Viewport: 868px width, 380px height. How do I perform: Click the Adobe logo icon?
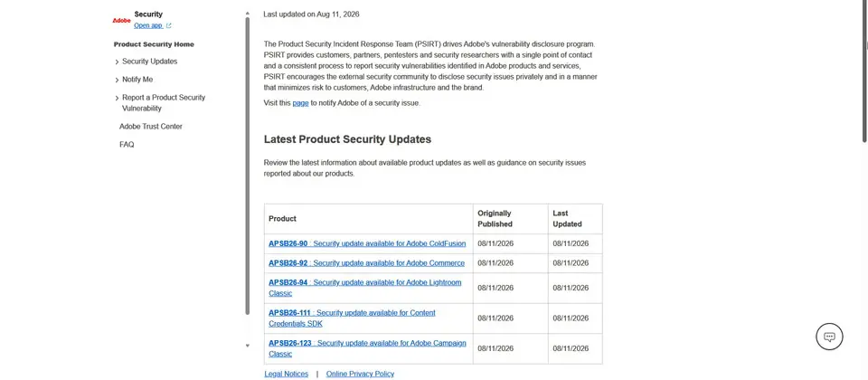(x=122, y=21)
